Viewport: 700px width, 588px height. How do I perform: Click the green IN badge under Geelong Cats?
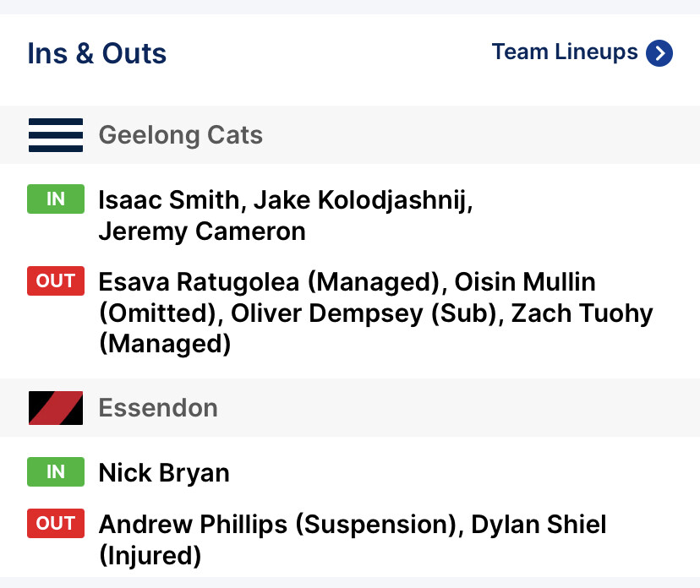pyautogui.click(x=56, y=199)
